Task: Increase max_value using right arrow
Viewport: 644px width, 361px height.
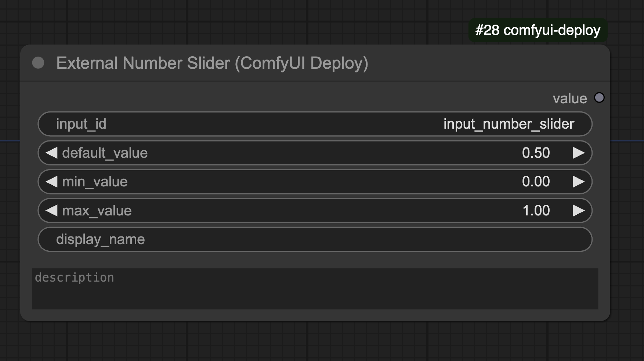Action: [579, 210]
